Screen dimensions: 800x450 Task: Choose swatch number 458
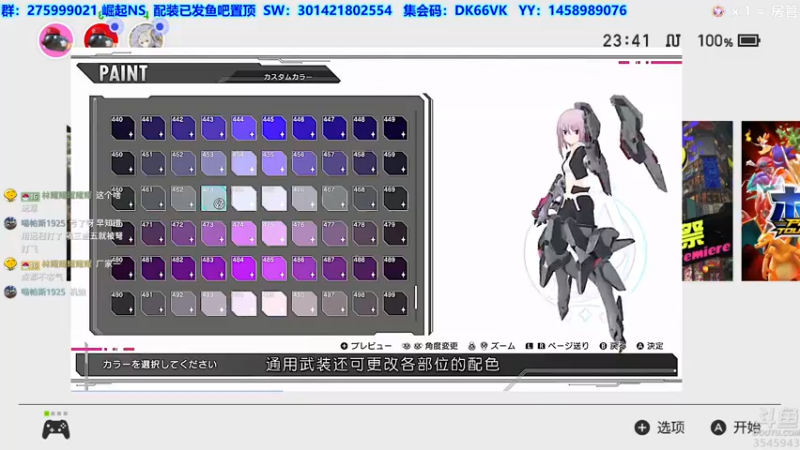(365, 163)
